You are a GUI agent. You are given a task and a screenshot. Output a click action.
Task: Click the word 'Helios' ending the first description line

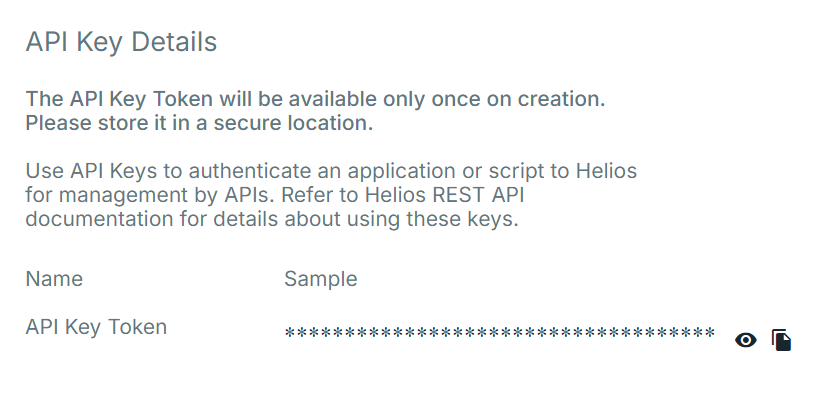coord(606,171)
